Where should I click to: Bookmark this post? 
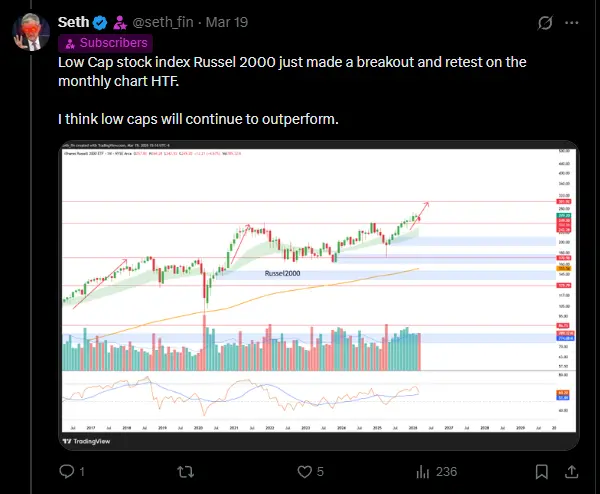[538, 470]
